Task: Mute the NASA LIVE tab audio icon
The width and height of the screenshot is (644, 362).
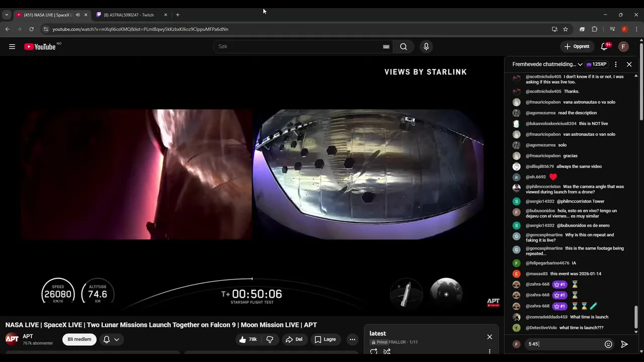Action: [77, 15]
